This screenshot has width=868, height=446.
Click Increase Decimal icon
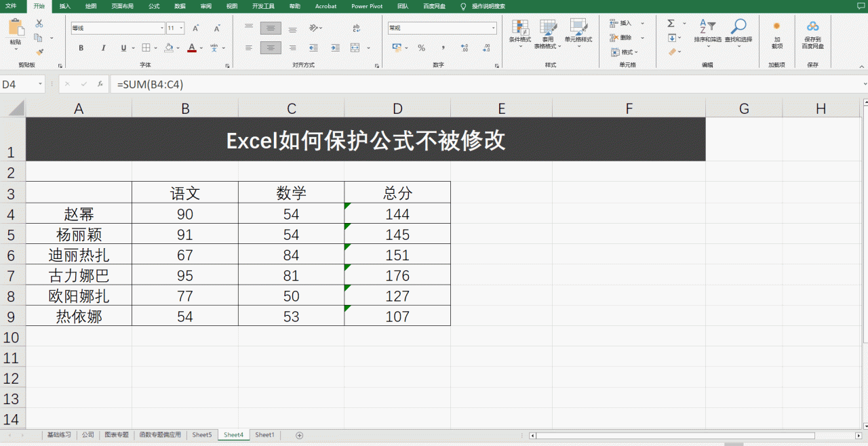pyautogui.click(x=465, y=48)
